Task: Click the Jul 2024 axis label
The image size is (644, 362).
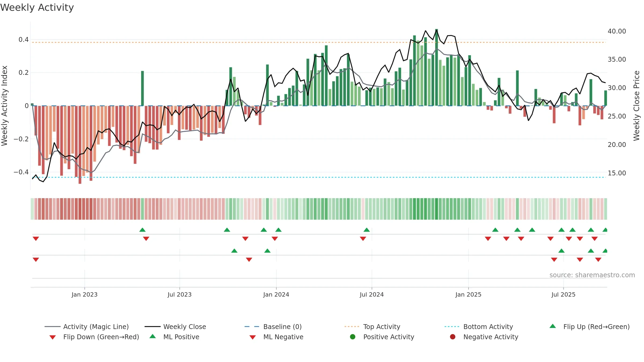Action: click(x=372, y=294)
